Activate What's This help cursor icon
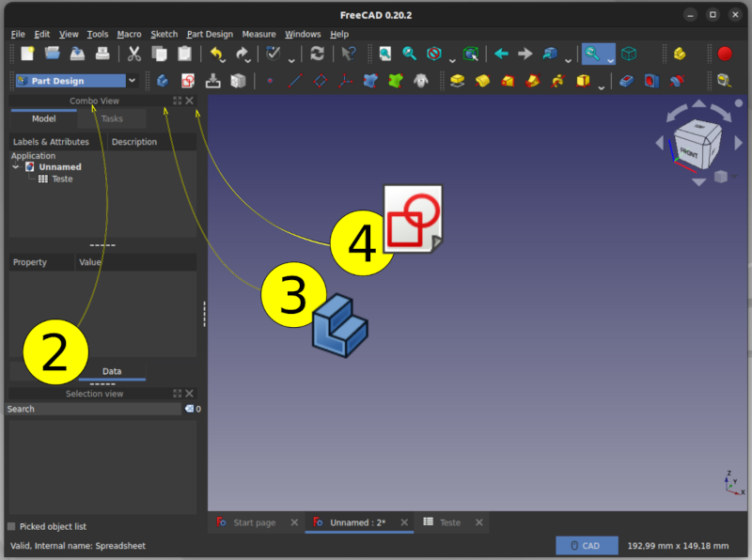Viewport: 752px width, 560px height. [x=349, y=54]
